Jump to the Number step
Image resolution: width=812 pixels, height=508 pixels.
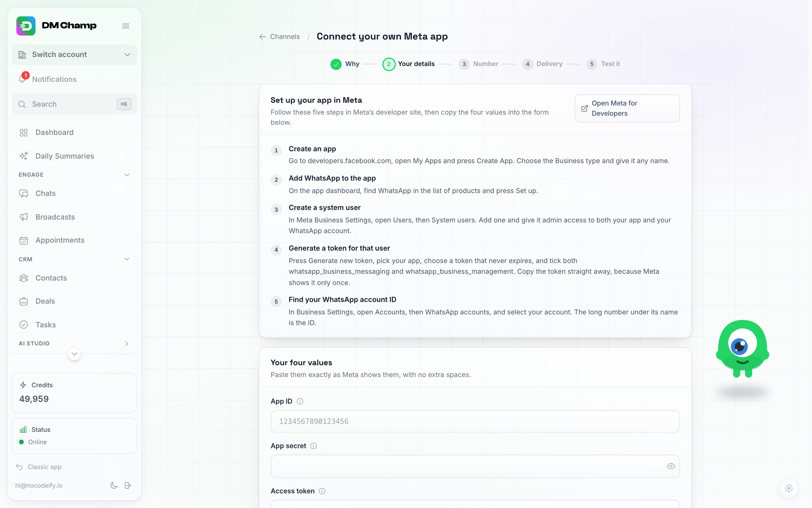pyautogui.click(x=478, y=64)
